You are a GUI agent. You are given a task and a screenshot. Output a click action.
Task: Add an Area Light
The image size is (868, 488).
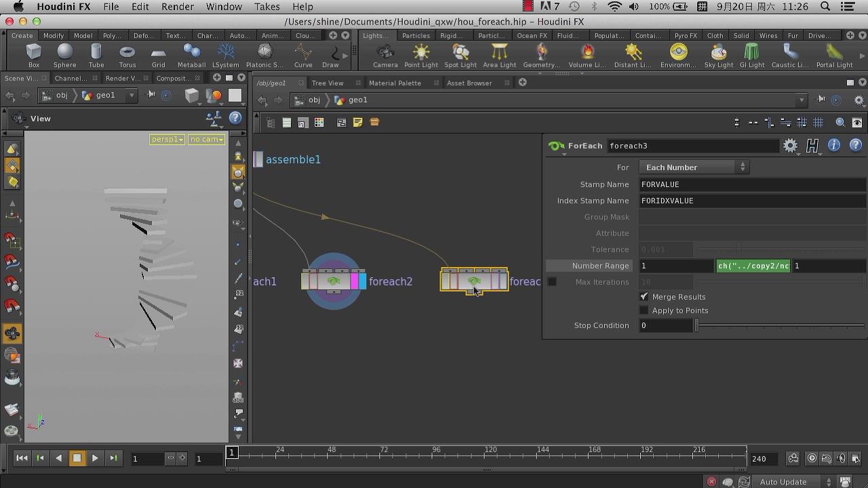click(499, 56)
